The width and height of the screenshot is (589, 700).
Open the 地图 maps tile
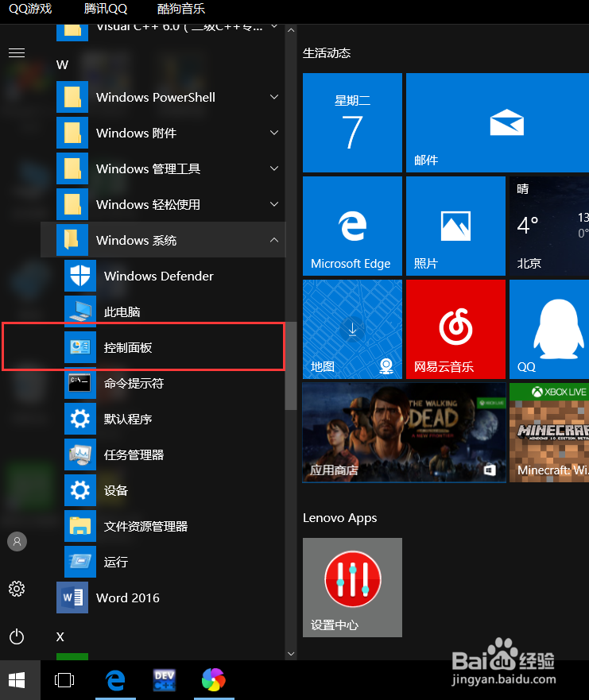[x=352, y=330]
